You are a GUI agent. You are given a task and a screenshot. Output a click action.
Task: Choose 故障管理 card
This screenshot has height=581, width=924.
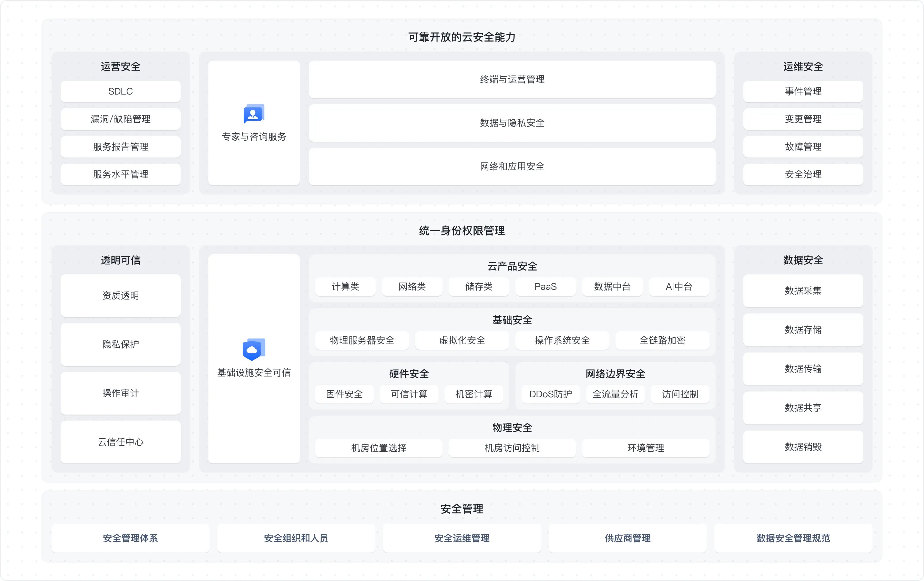click(x=803, y=147)
